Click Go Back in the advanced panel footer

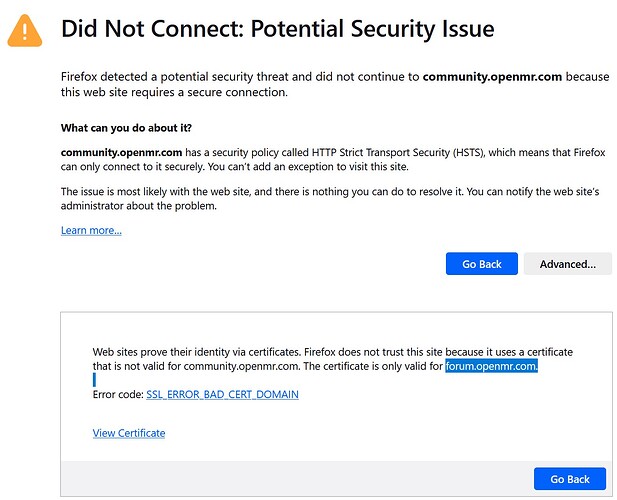(569, 479)
